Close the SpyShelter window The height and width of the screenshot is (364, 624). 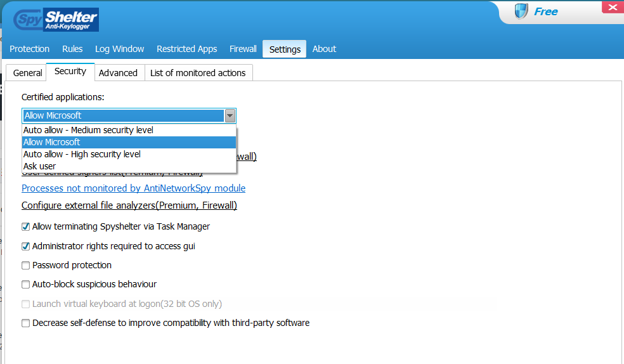tap(613, 8)
